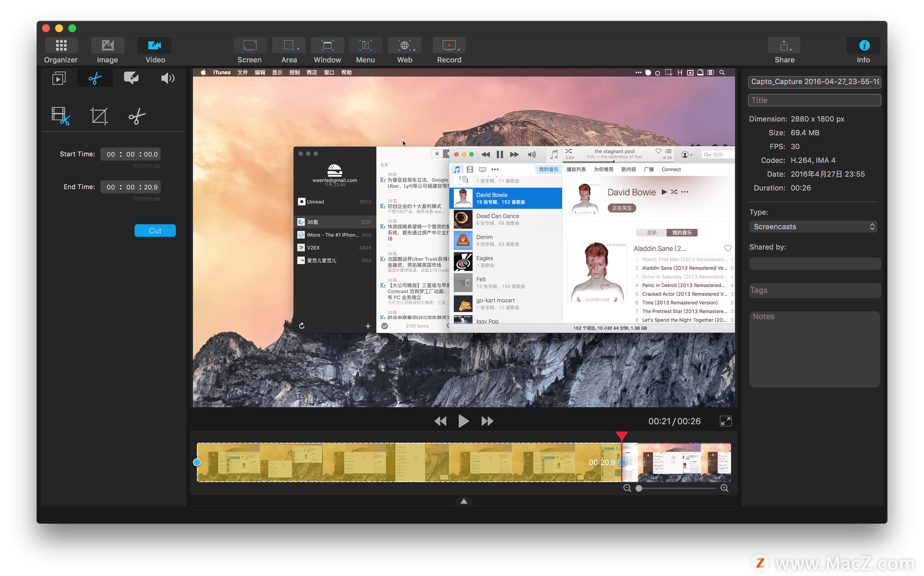Open the annotation tab in sidebar
Viewport: 924px width, 576px height.
[131, 78]
